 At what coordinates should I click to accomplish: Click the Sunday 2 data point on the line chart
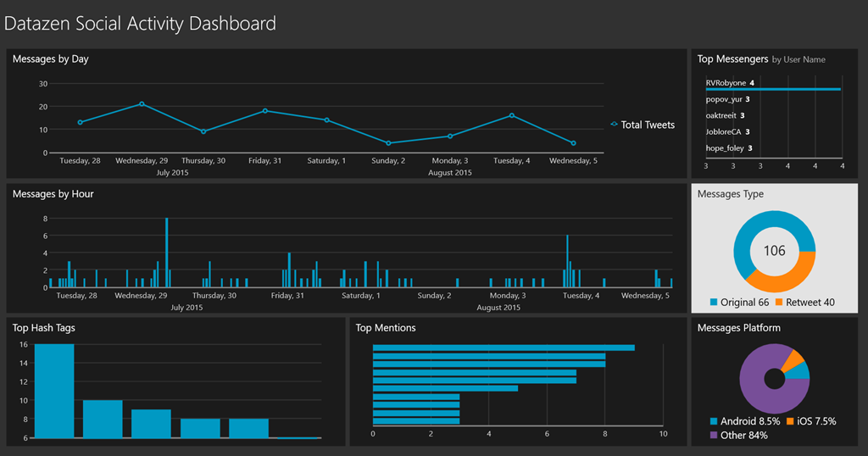(x=388, y=143)
